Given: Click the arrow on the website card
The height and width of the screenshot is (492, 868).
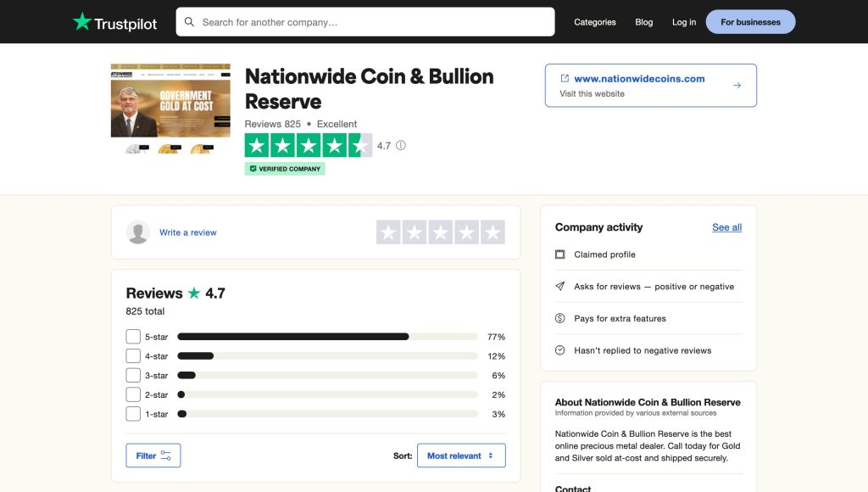Looking at the screenshot, I should 737,86.
